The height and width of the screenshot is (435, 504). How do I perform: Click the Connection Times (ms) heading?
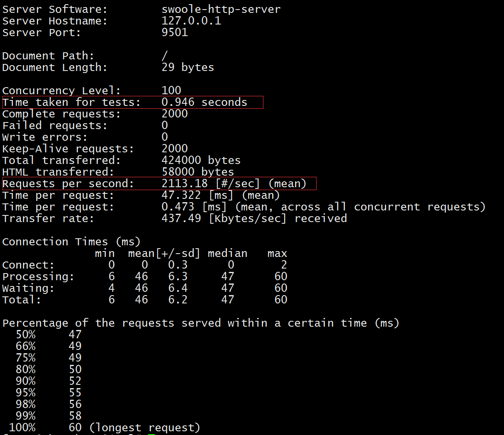tap(71, 242)
